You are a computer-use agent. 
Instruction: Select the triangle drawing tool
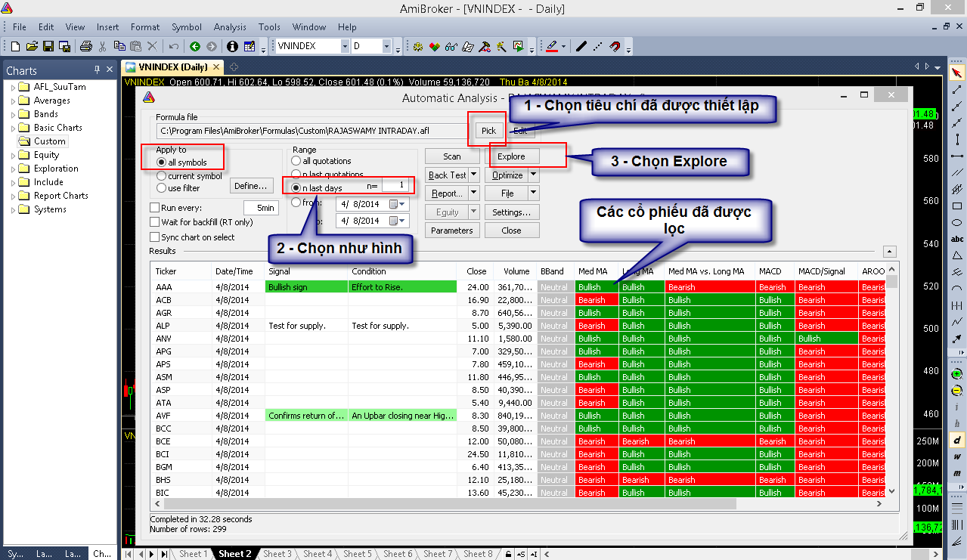[x=957, y=255]
